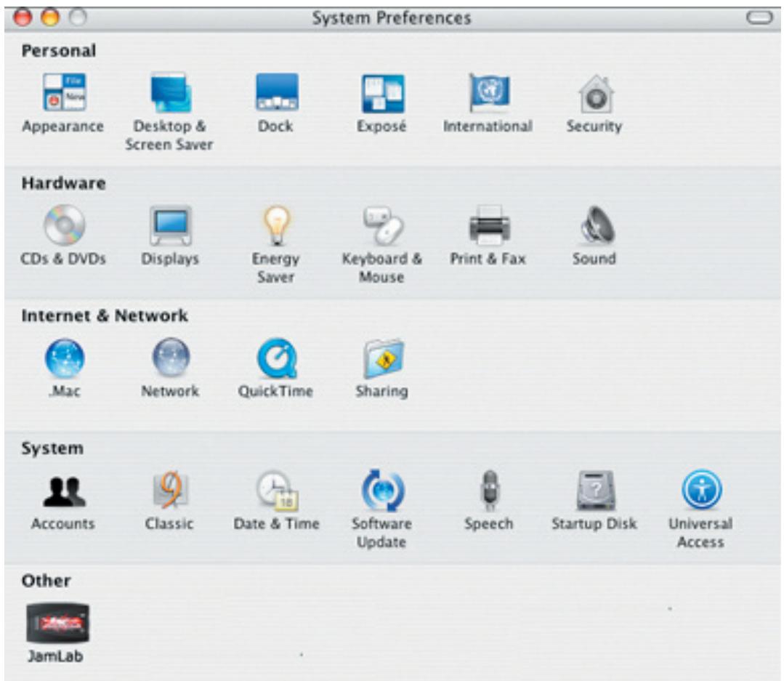Close the System Preferences window
Image resolution: width=784 pixels, height=681 pixels.
tap(23, 17)
